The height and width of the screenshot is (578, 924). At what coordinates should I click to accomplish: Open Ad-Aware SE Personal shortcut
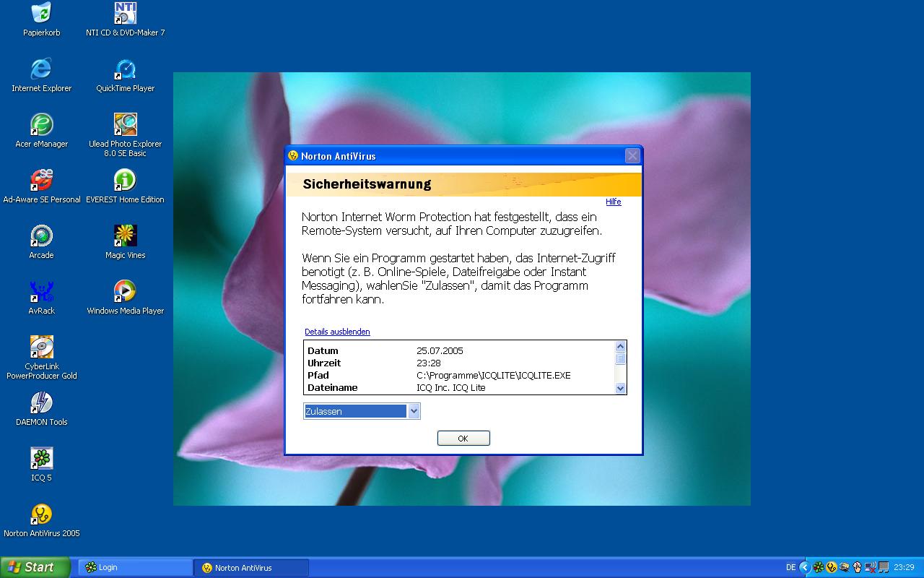41,181
